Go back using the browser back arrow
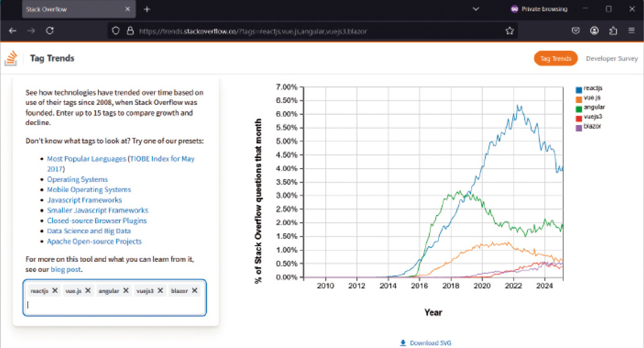Image resolution: width=644 pixels, height=348 pixels. tap(12, 31)
